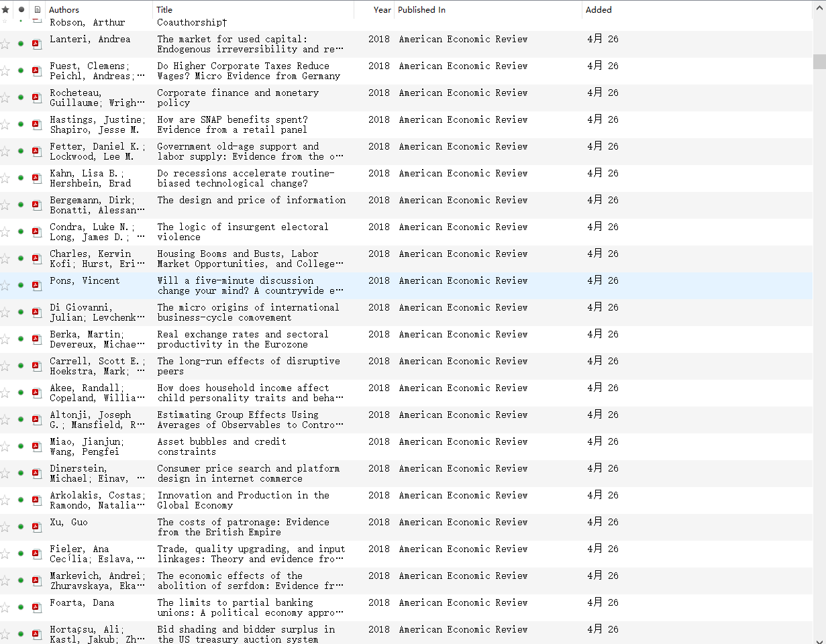
Task: Select title "Corporate finance and monetary policy"
Action: pyautogui.click(x=238, y=98)
